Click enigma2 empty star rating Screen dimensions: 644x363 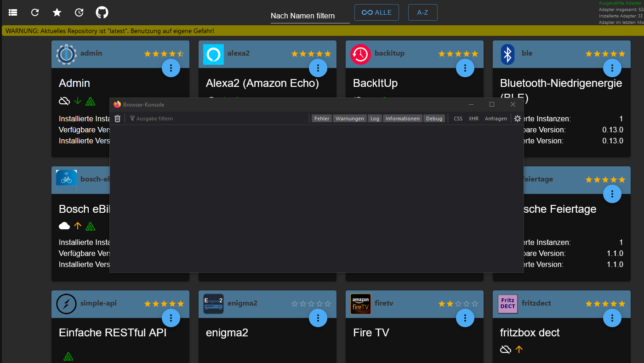coord(311,304)
